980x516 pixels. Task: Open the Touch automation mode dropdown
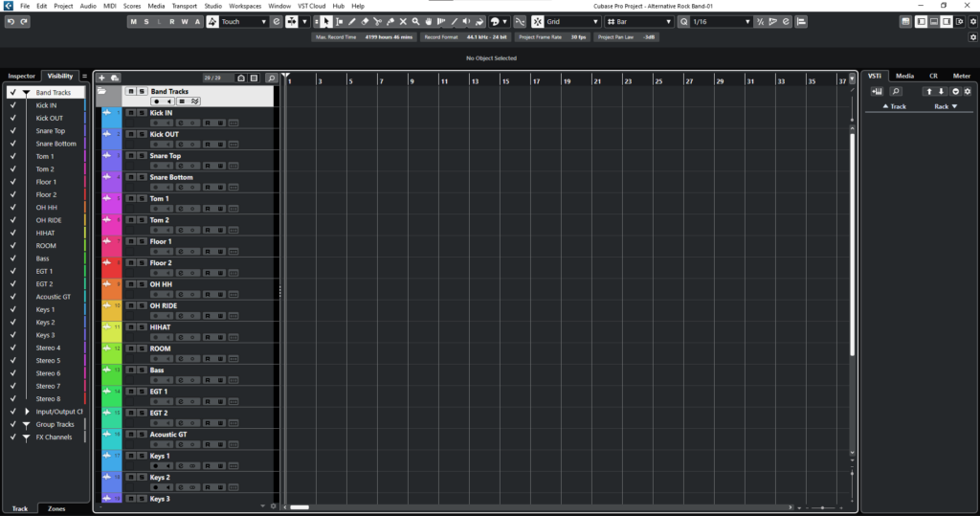(x=242, y=22)
